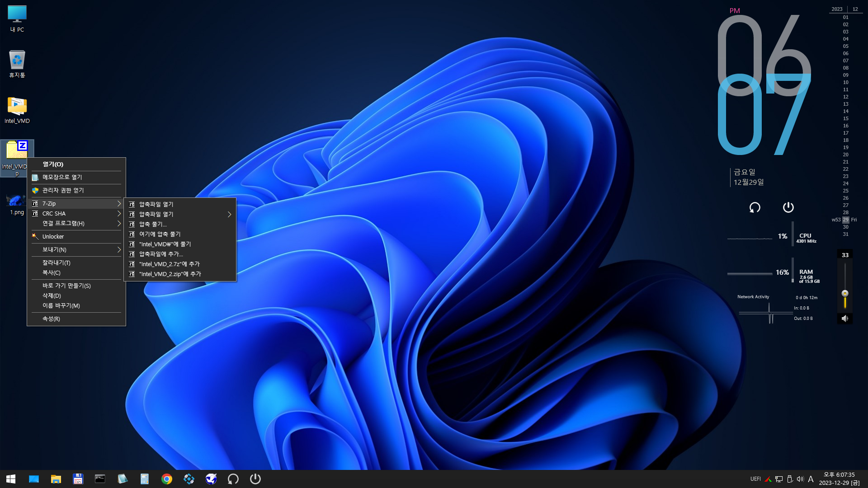Image resolution: width=868 pixels, height=488 pixels.
Task: Click the large 07 minutes clock display
Action: (764, 115)
